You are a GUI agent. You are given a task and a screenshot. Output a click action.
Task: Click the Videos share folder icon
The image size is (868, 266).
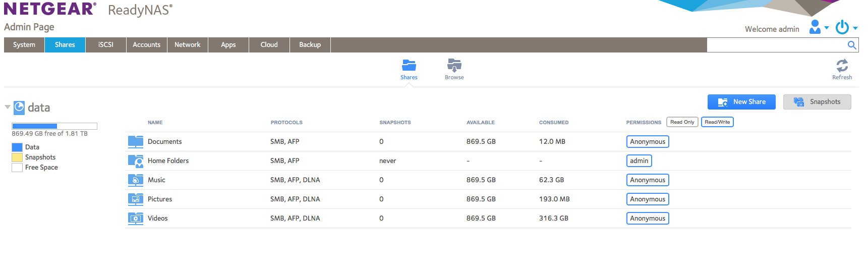pos(135,219)
